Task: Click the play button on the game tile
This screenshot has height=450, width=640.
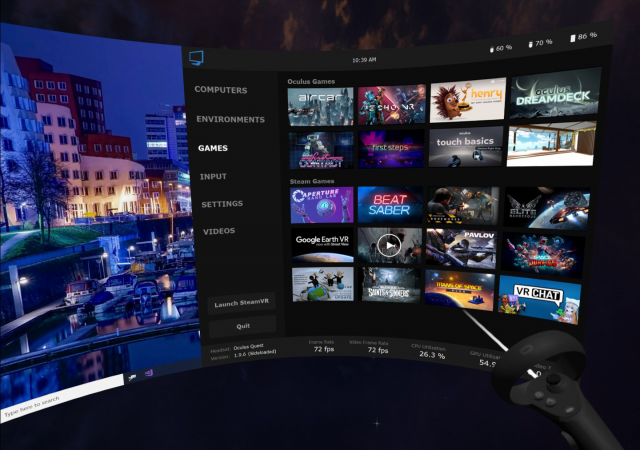Action: [389, 245]
